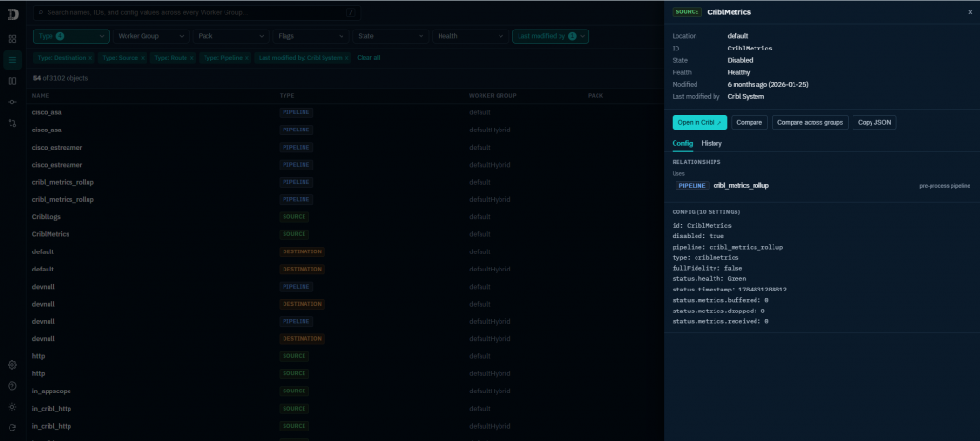Open the Health filter dropdown
This screenshot has height=441, width=980.
point(471,36)
